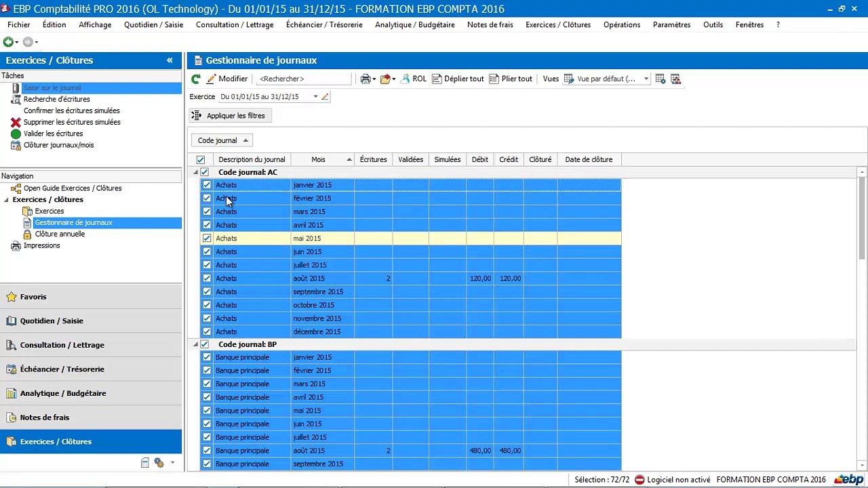Click the scrollbar down arrow of table

pyautogui.click(x=862, y=466)
